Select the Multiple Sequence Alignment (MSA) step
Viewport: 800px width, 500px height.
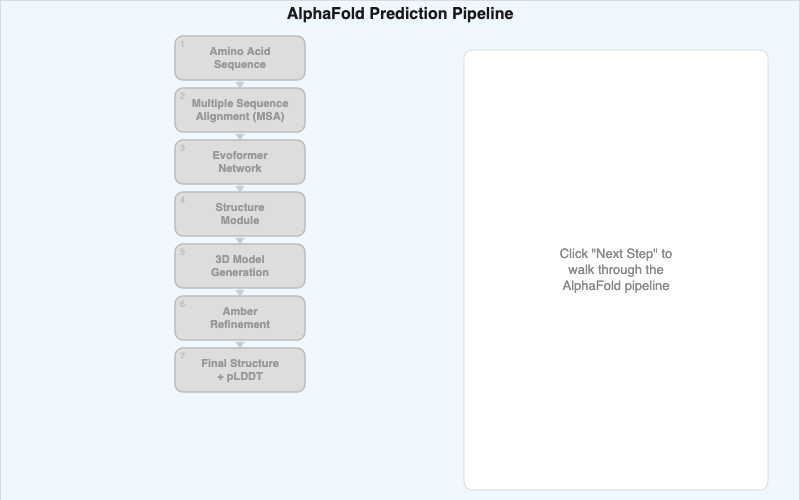coord(240,110)
